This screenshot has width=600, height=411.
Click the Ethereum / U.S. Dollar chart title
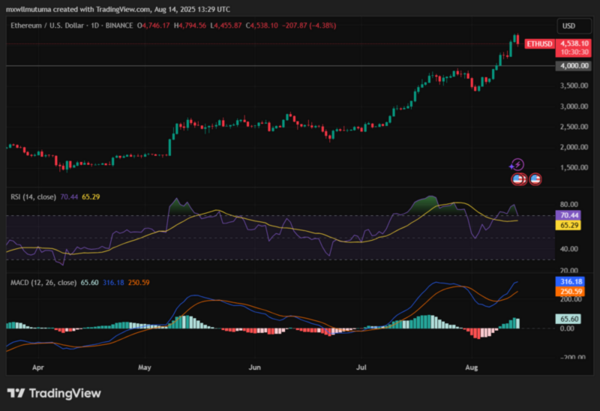click(x=52, y=23)
